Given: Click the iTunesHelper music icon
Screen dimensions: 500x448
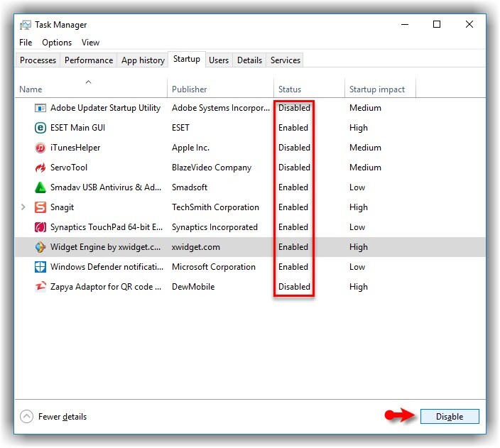Looking at the screenshot, I should 40,148.
